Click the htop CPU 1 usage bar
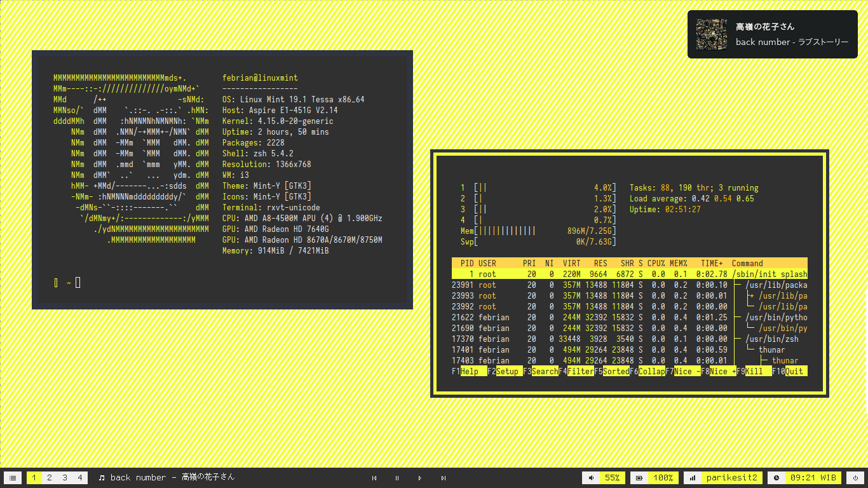This screenshot has width=868, height=488. tap(538, 187)
